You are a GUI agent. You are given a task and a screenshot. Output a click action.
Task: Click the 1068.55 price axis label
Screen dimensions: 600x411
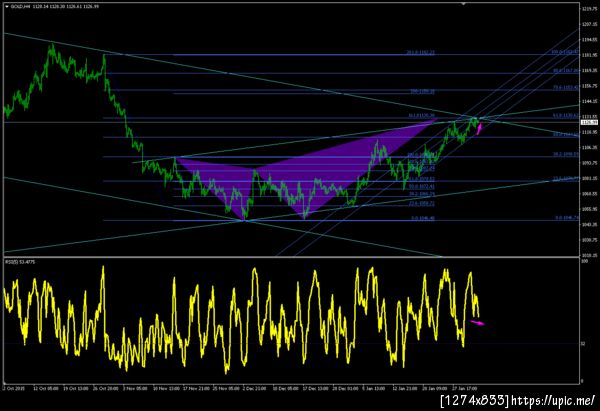(x=589, y=194)
